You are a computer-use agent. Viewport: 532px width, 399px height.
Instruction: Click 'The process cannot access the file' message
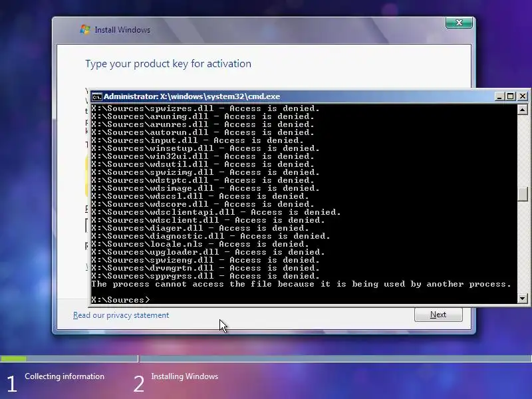coord(301,284)
